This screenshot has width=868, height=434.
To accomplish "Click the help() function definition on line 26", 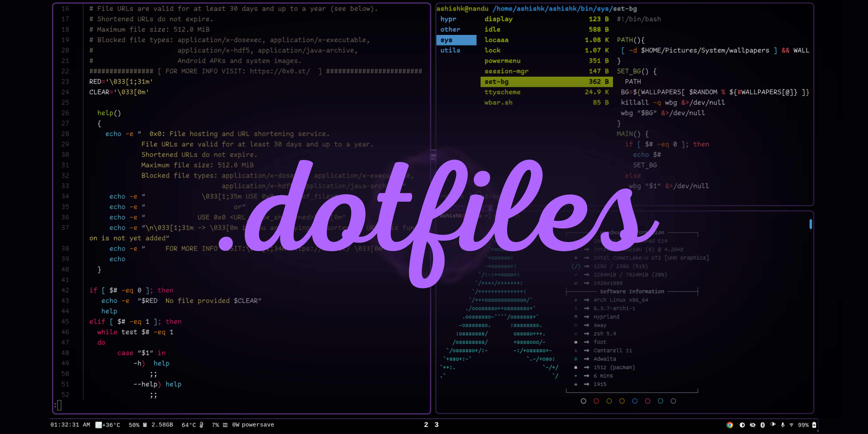I will tap(109, 113).
